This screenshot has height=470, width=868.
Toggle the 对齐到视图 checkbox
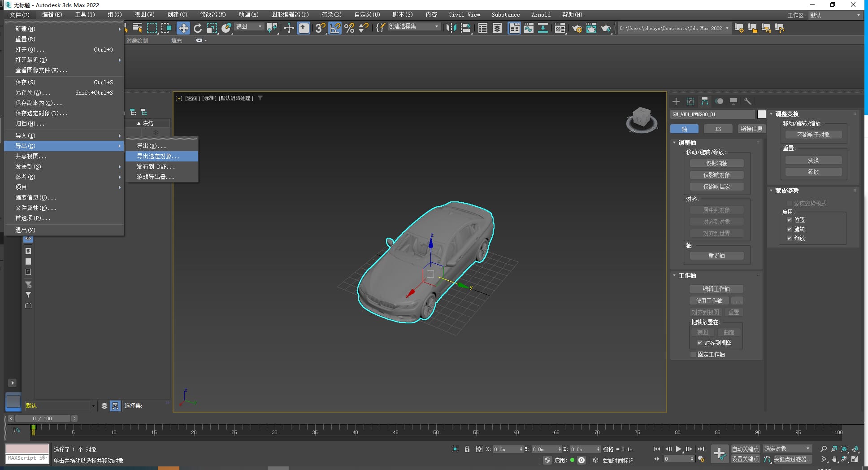699,343
